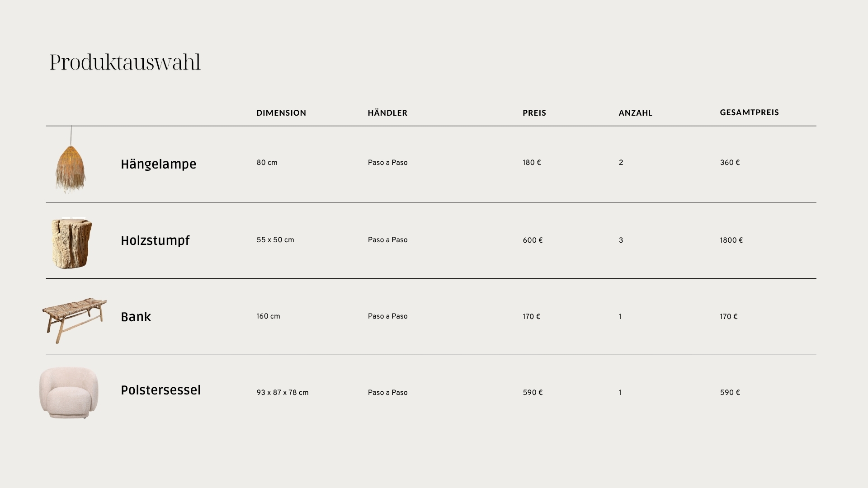
Task: Click the 1800 € total price
Action: (x=731, y=240)
